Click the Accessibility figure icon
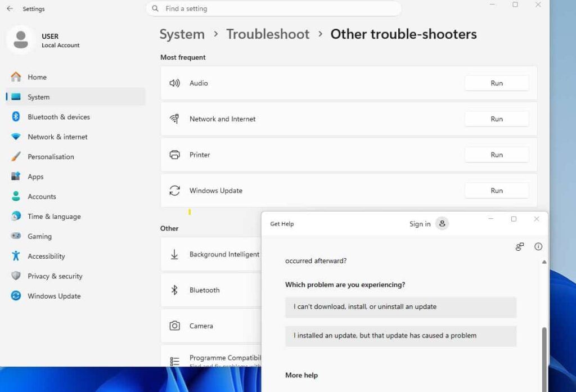This screenshot has height=392, width=576. click(16, 256)
